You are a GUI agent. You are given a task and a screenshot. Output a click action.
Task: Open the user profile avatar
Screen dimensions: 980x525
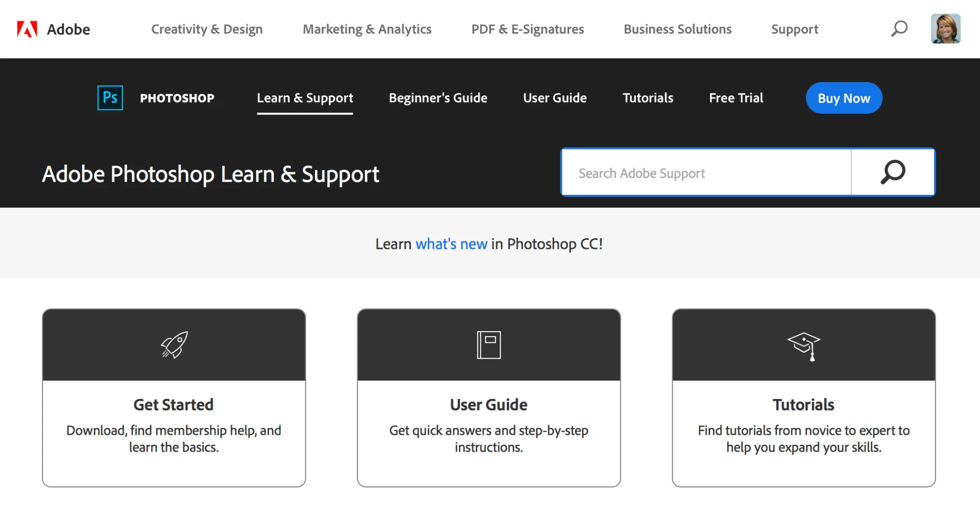tap(945, 29)
